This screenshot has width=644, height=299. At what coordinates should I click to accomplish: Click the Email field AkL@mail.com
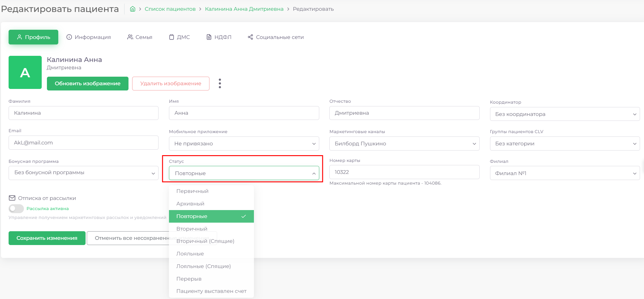click(83, 143)
